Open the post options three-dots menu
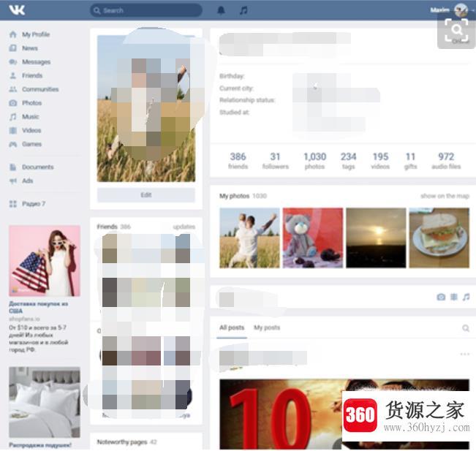Image resolution: width=476 pixels, height=451 pixels. [465, 355]
